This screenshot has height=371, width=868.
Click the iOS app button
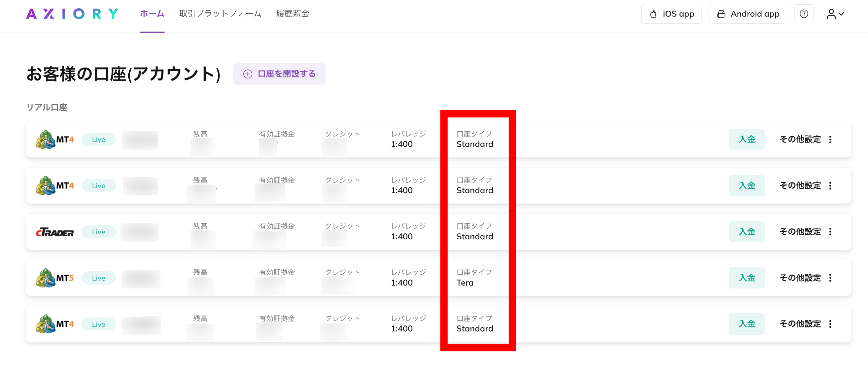pos(671,14)
